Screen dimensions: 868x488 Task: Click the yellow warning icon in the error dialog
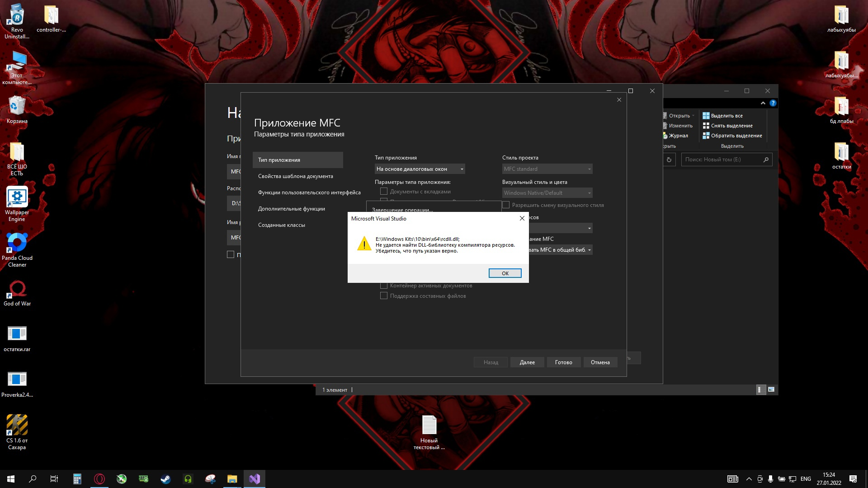[x=364, y=244]
